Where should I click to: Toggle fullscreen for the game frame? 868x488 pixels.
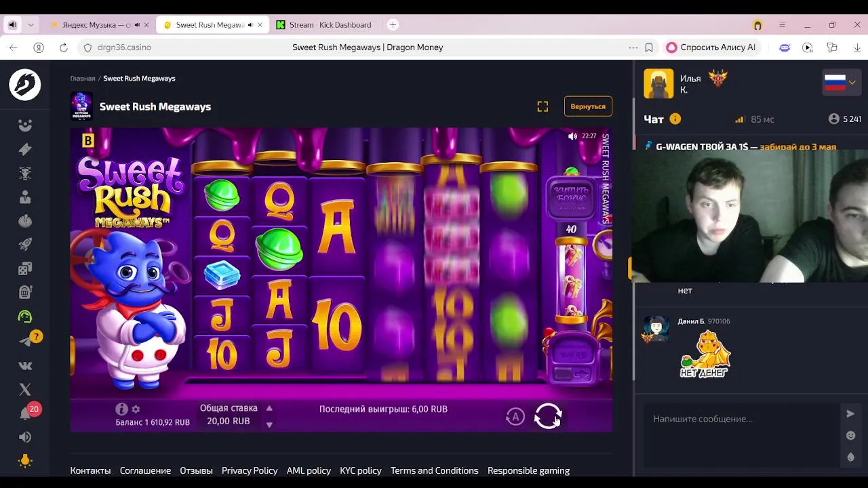point(542,106)
